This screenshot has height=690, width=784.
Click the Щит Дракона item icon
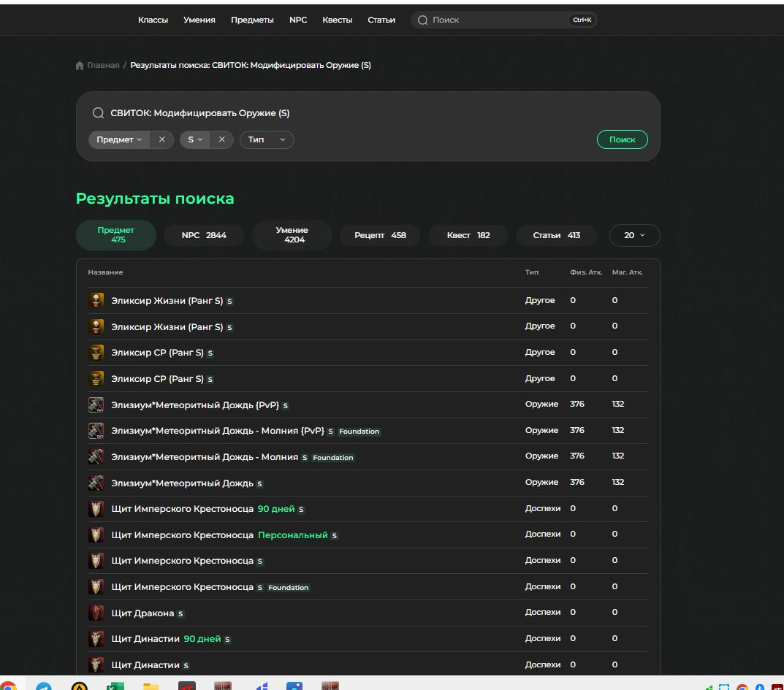tap(96, 613)
